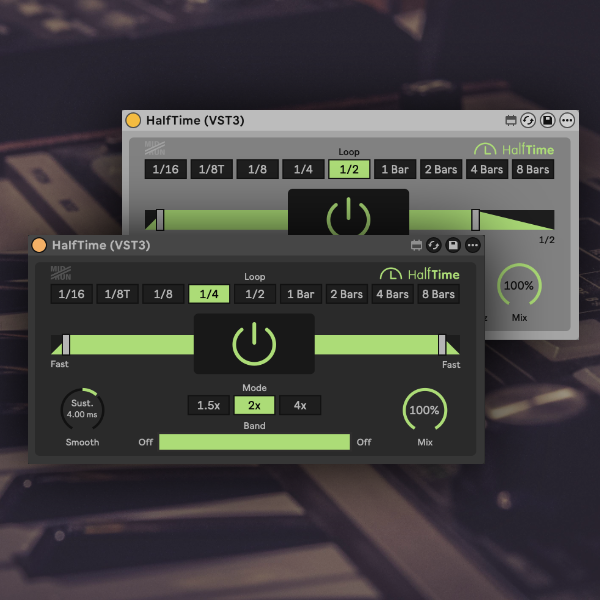Select the 1.5x mode button
Image resolution: width=600 pixels, height=600 pixels.
(208, 405)
